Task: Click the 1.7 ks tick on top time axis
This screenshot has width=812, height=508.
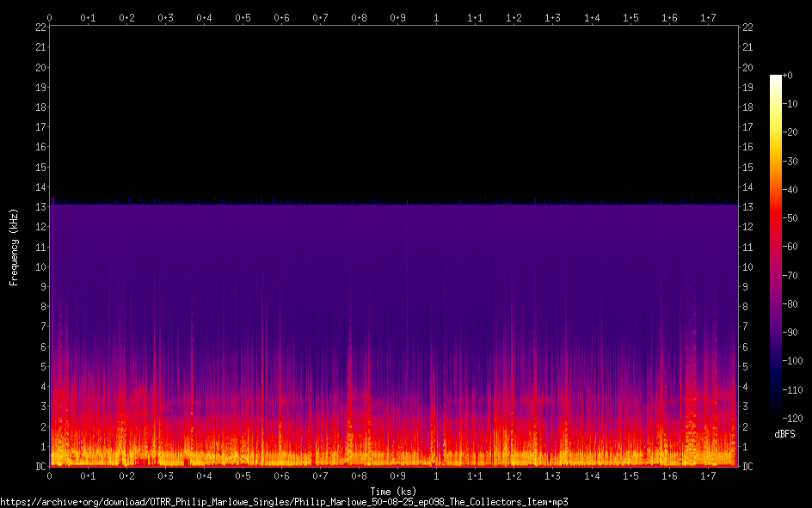Action: (x=708, y=17)
